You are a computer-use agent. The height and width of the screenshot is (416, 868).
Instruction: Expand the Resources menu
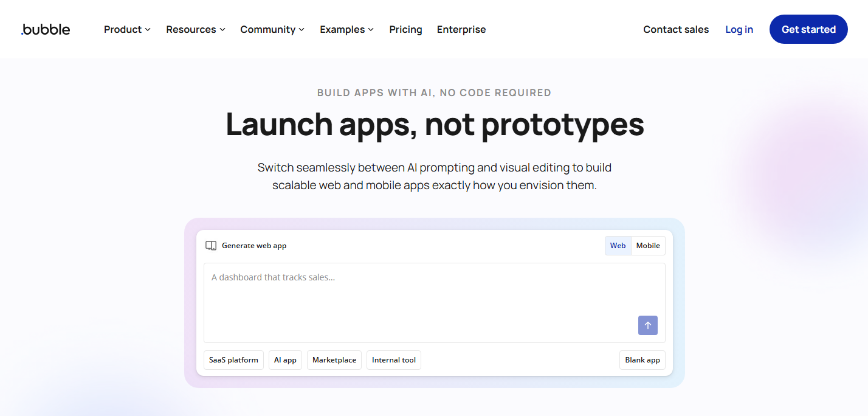196,29
